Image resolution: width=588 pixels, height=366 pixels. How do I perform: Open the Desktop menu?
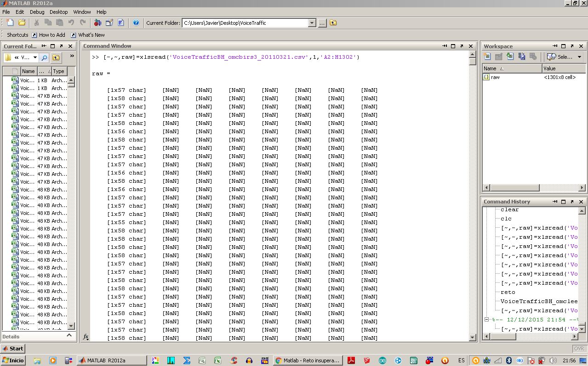[58, 12]
